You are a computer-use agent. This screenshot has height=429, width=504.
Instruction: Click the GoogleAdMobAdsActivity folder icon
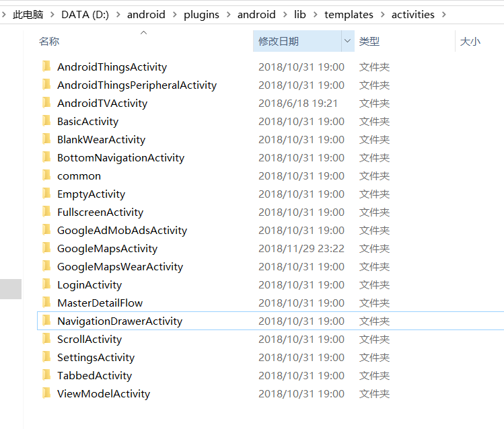pos(46,230)
